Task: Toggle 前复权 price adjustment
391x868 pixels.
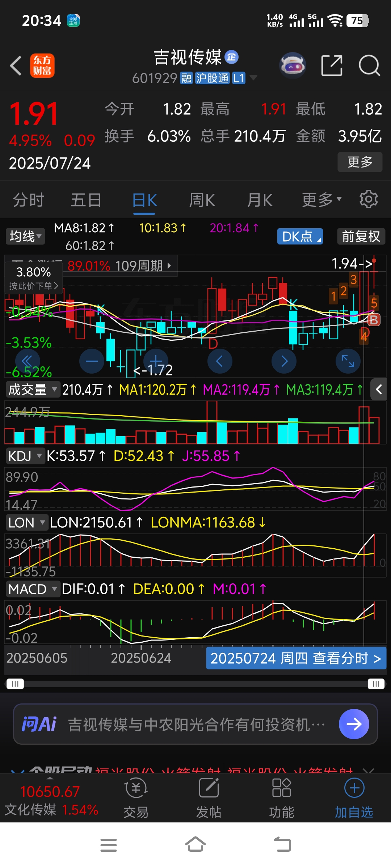Action: click(361, 237)
